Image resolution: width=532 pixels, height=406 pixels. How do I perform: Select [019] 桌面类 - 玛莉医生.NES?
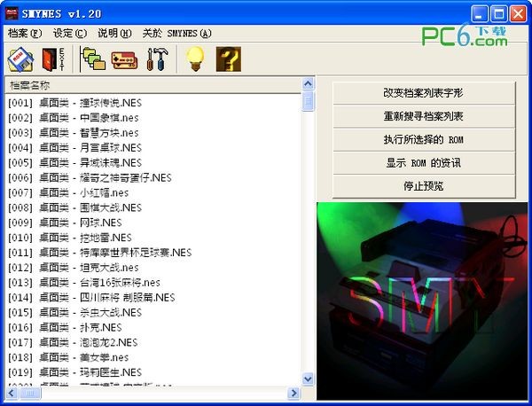74,372
